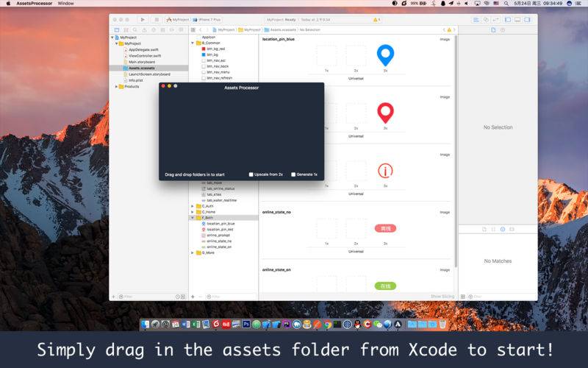The image size is (588, 368).
Task: Collapse the top MyProject root in navigator
Action: [112, 38]
